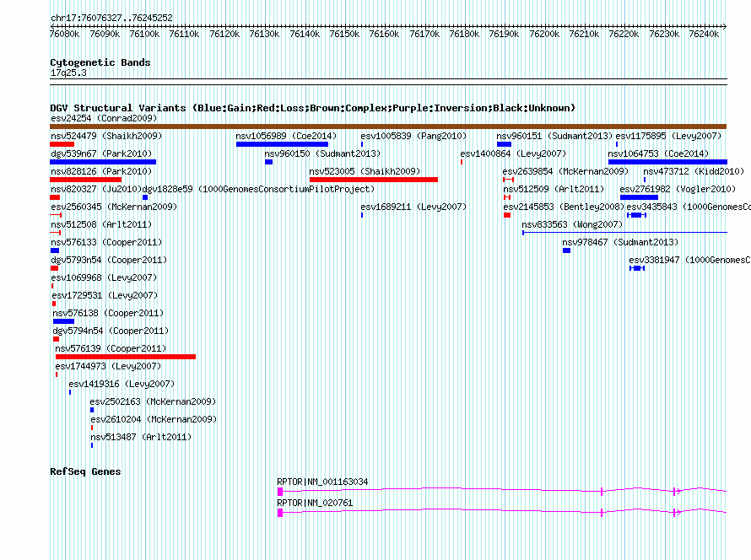
Task: Select the brown esv24254 complex variant bar
Action: [x=388, y=127]
